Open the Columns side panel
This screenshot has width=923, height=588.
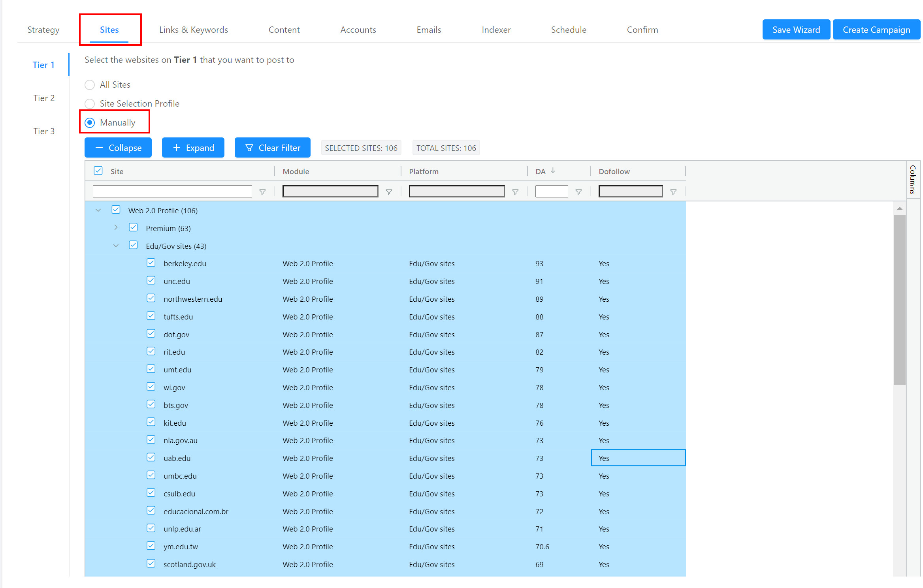tap(912, 180)
